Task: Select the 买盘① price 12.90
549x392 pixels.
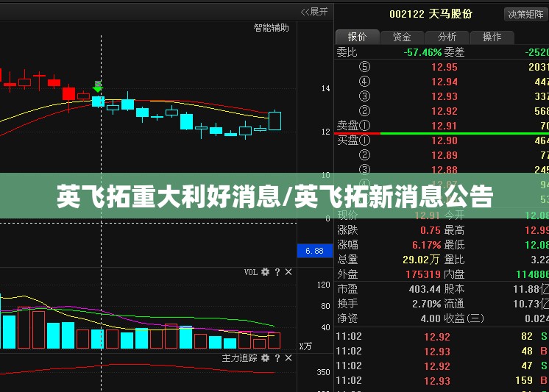Action: tap(444, 140)
